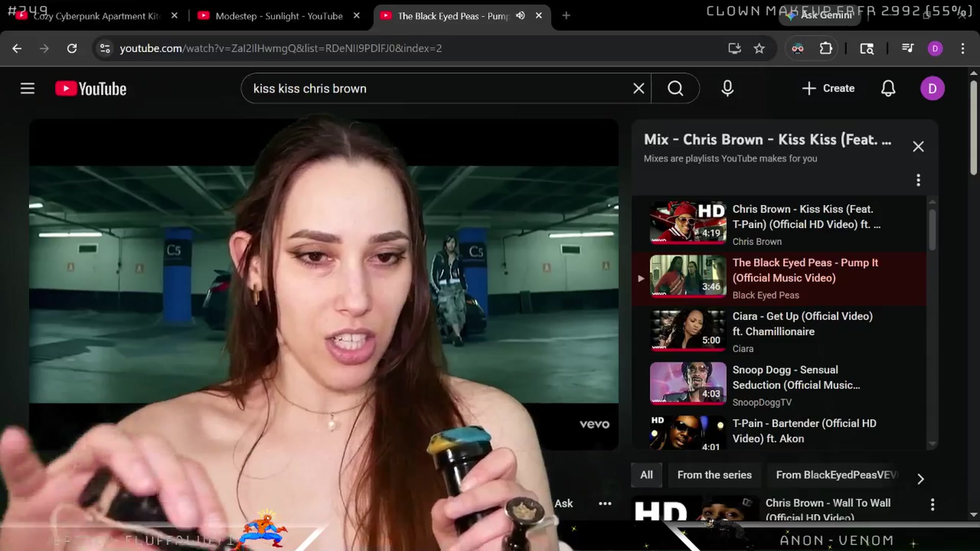Image resolution: width=980 pixels, height=551 pixels.
Task: Select the All filter chip
Action: coord(646,475)
